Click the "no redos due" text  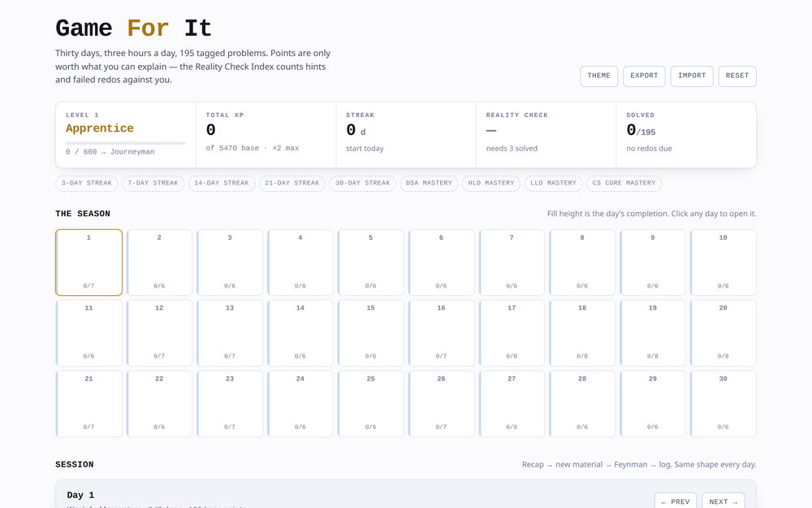[649, 149]
